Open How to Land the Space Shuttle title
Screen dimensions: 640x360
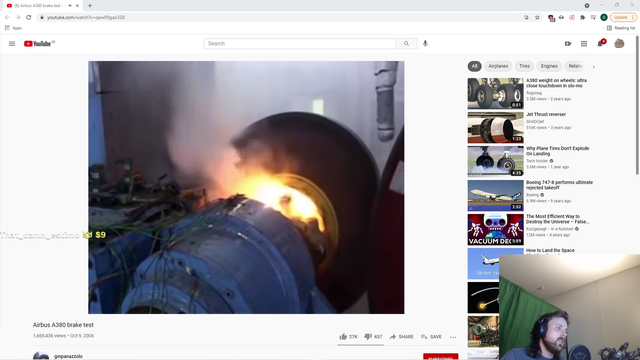(x=550, y=251)
